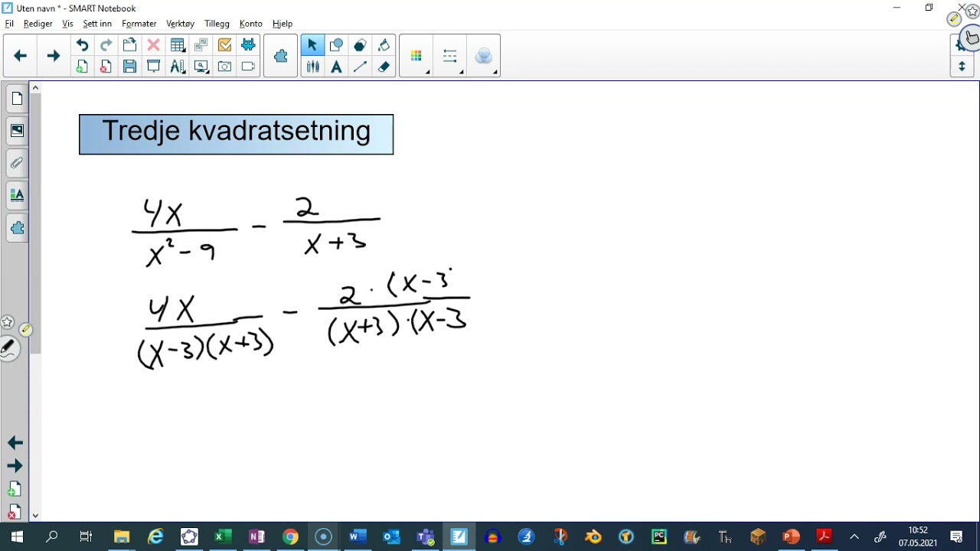Open the Tillegg menu
Viewport: 980px width, 551px height.
217,24
